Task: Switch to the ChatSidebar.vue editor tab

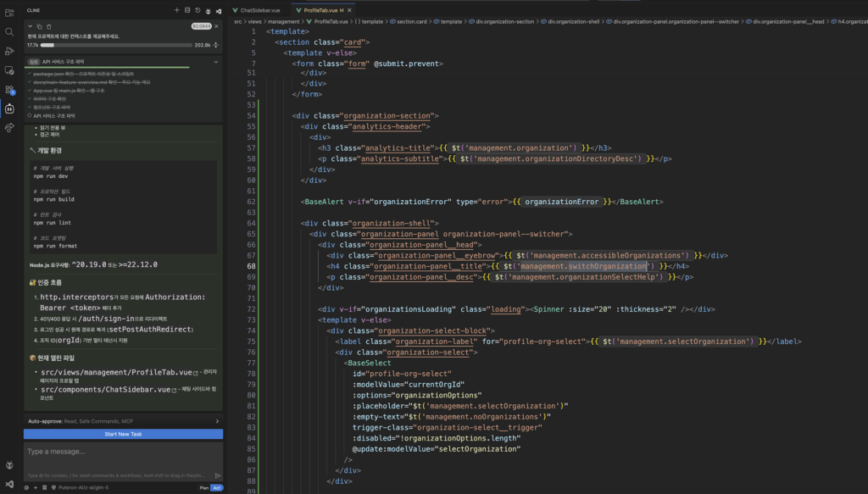Action: tap(260, 10)
